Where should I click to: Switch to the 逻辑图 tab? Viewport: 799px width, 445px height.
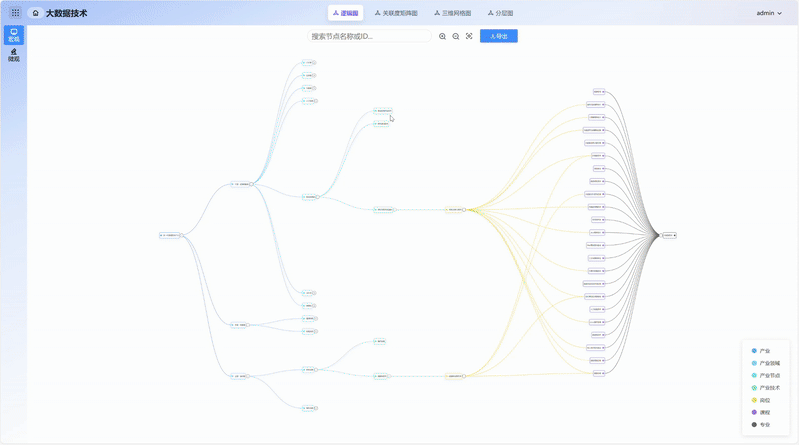pyautogui.click(x=345, y=14)
